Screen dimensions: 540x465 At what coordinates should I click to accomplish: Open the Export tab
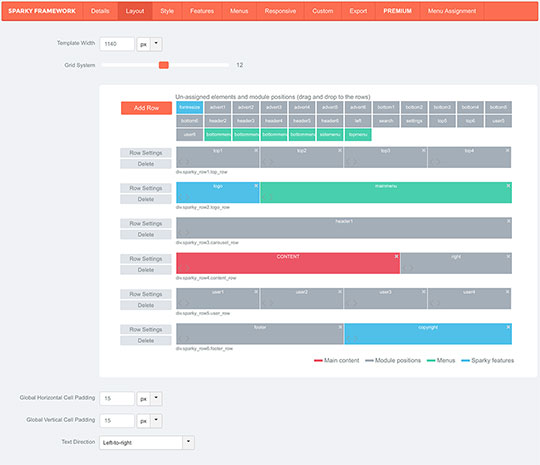tap(358, 11)
